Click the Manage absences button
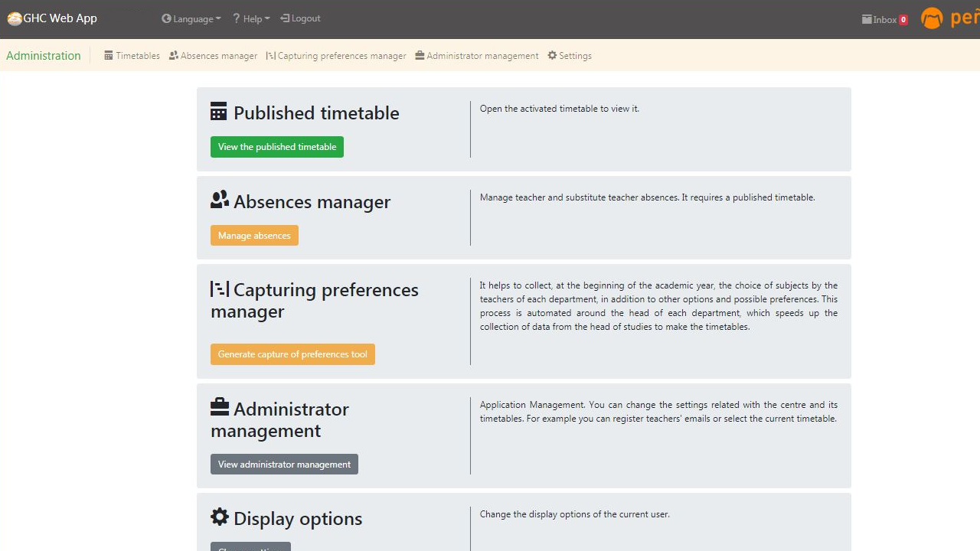 254,236
